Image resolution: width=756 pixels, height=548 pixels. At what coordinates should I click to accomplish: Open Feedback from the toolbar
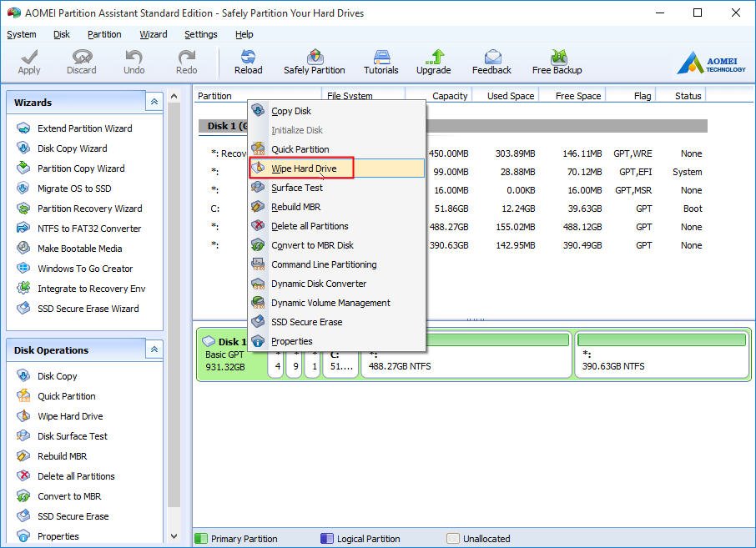point(491,62)
